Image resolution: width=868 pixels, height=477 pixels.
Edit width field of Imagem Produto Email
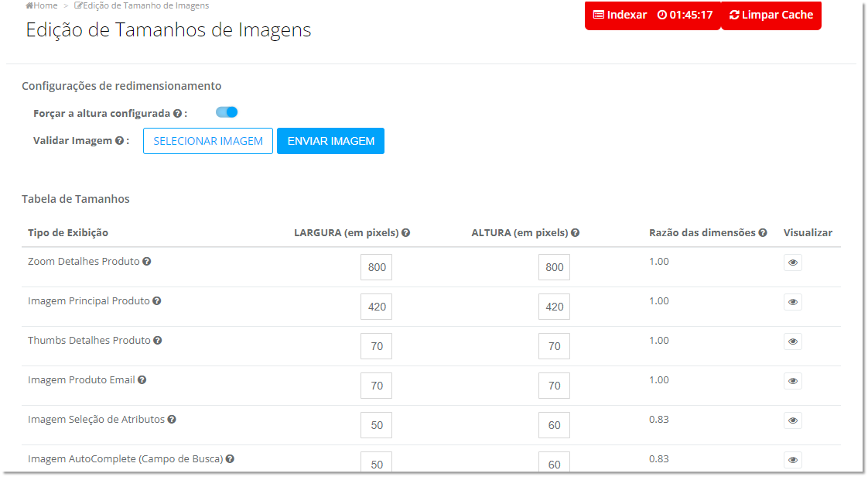pos(377,386)
